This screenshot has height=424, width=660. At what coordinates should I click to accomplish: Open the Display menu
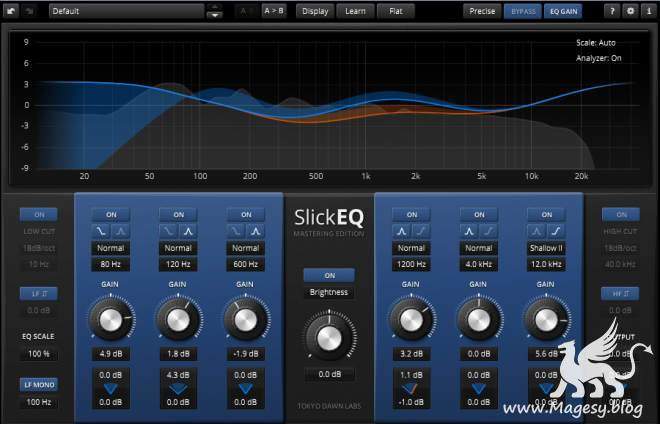point(315,11)
